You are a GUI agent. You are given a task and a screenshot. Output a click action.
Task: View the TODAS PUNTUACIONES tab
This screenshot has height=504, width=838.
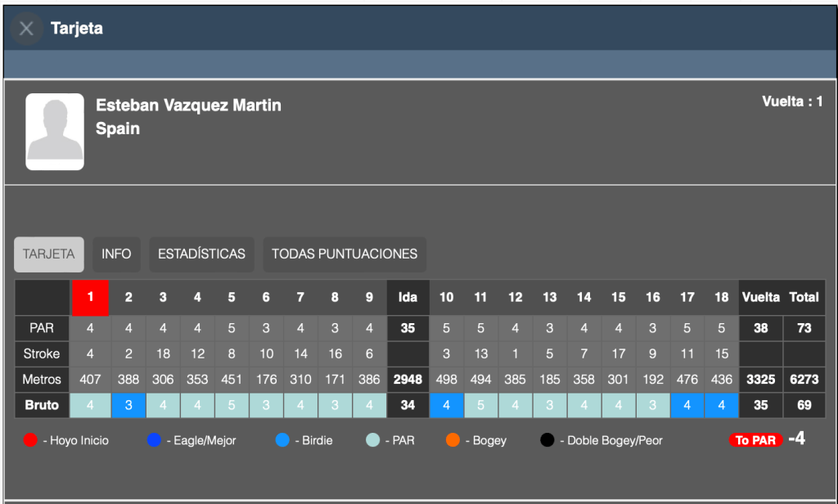tap(345, 254)
